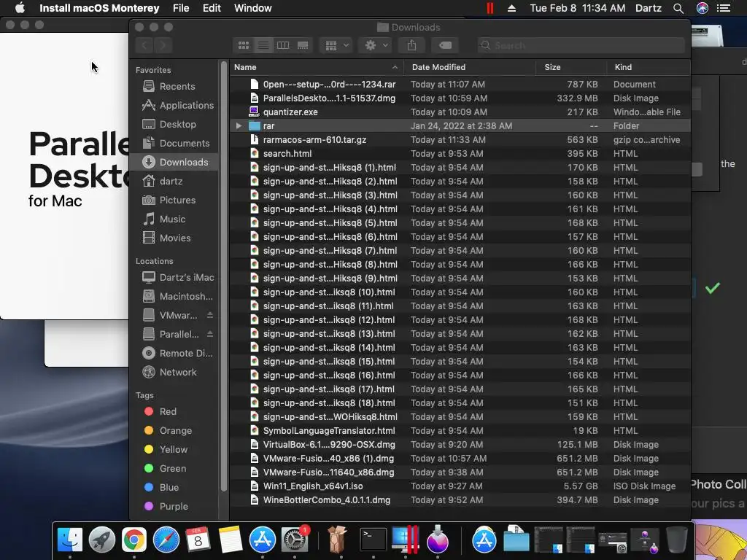
Task: Open the File menu
Action: point(181,8)
